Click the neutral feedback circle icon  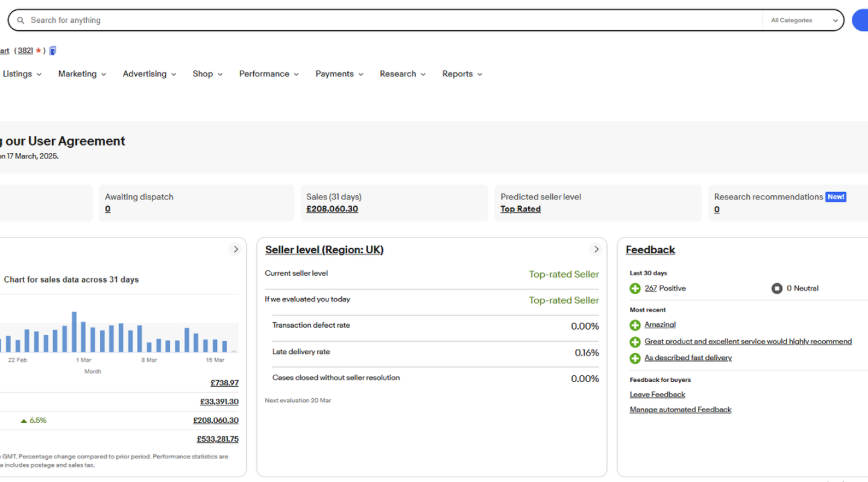[777, 289]
